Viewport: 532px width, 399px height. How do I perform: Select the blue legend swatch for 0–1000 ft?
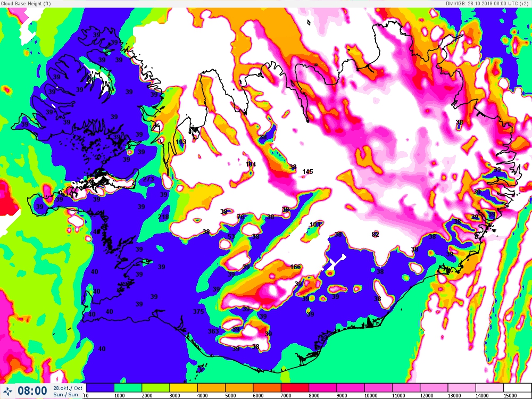(x=100, y=388)
